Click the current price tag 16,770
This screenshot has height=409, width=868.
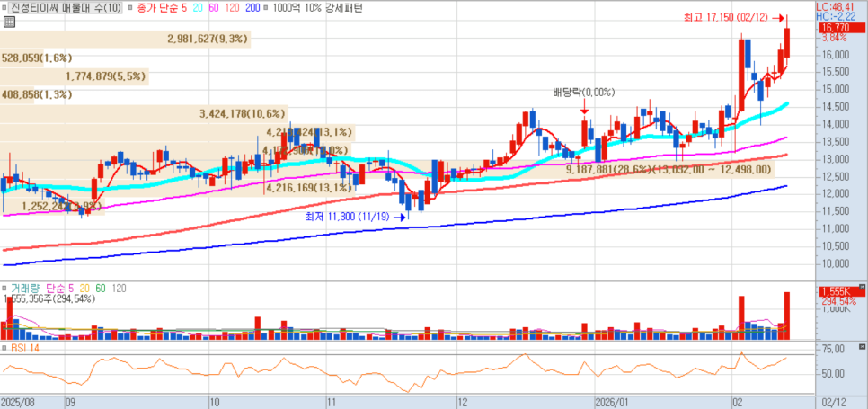841,28
